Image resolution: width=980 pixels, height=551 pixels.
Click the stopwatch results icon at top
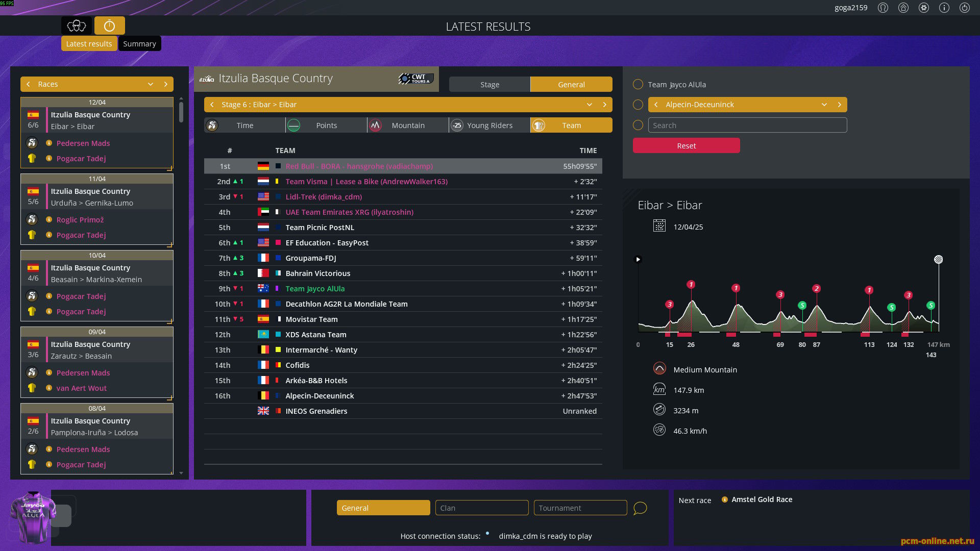(x=109, y=26)
